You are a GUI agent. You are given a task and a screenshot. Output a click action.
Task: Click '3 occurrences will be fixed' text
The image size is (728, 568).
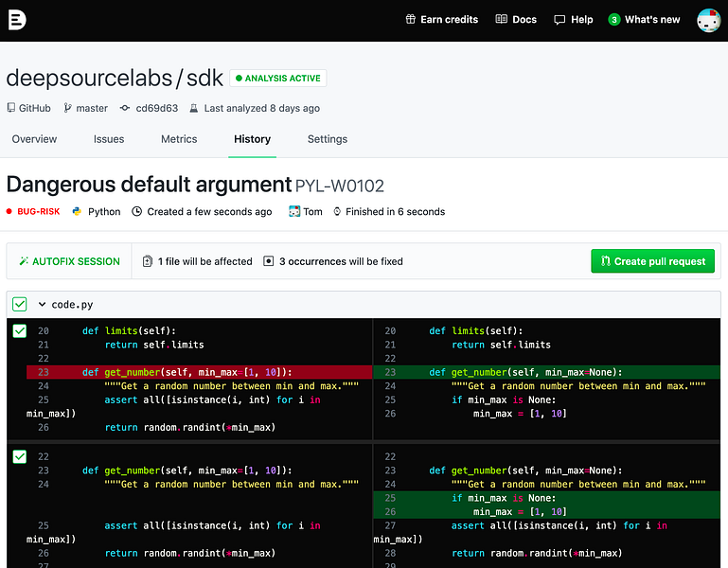(x=341, y=261)
